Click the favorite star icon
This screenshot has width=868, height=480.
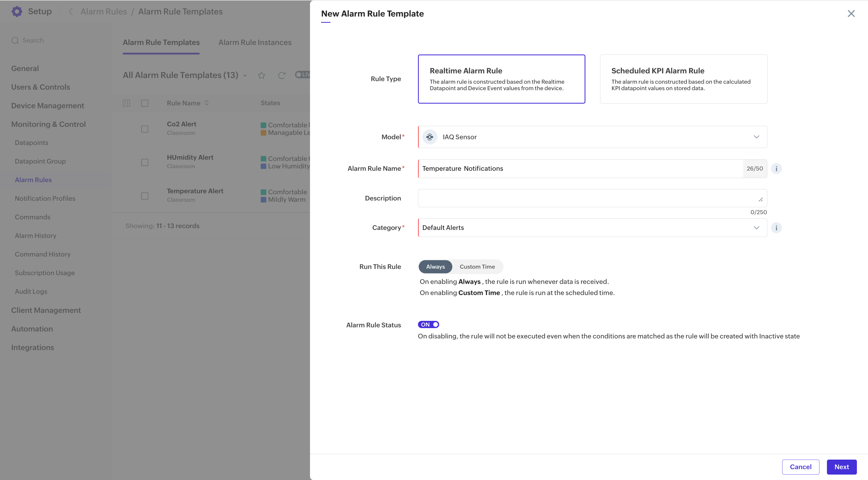tap(261, 75)
